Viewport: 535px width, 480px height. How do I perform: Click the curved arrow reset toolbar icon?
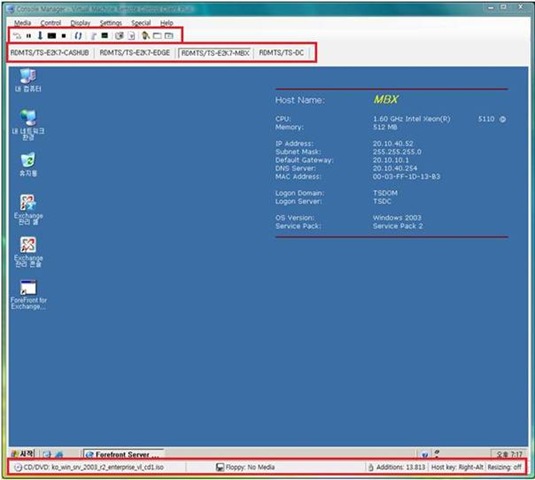[x=17, y=35]
